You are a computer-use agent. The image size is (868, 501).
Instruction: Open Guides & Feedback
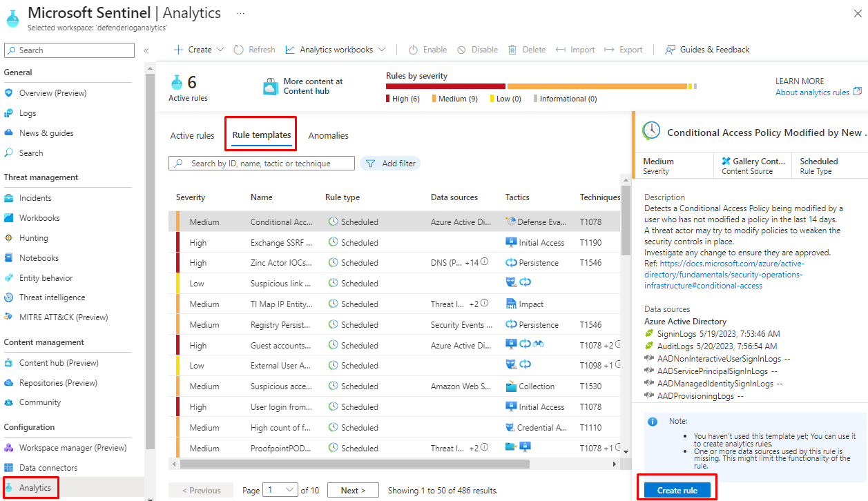pyautogui.click(x=707, y=50)
